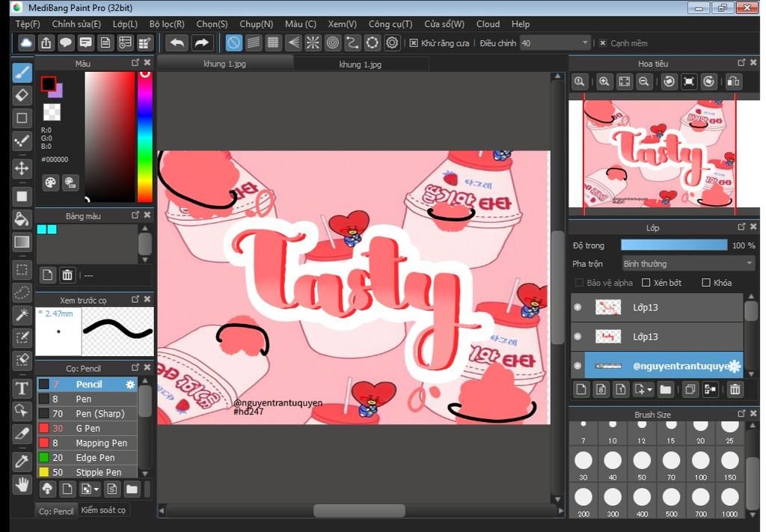Open the add-layer dropdown arrow
766x532 pixels.
(x=649, y=390)
